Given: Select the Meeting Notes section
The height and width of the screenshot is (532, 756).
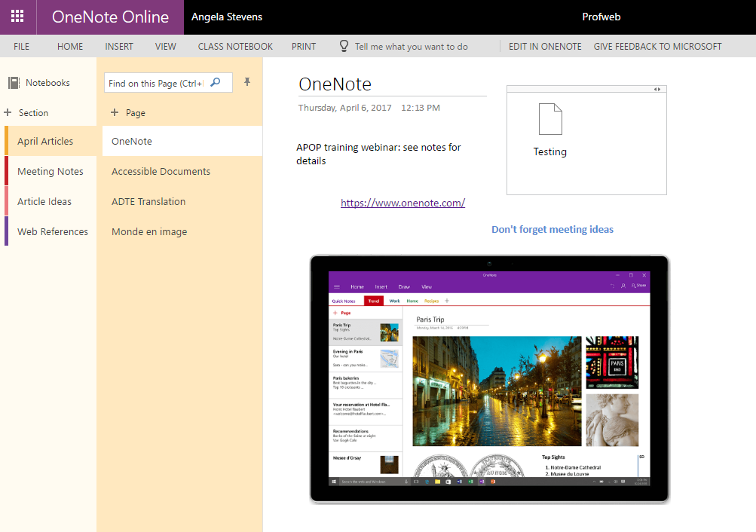Looking at the screenshot, I should (x=51, y=171).
